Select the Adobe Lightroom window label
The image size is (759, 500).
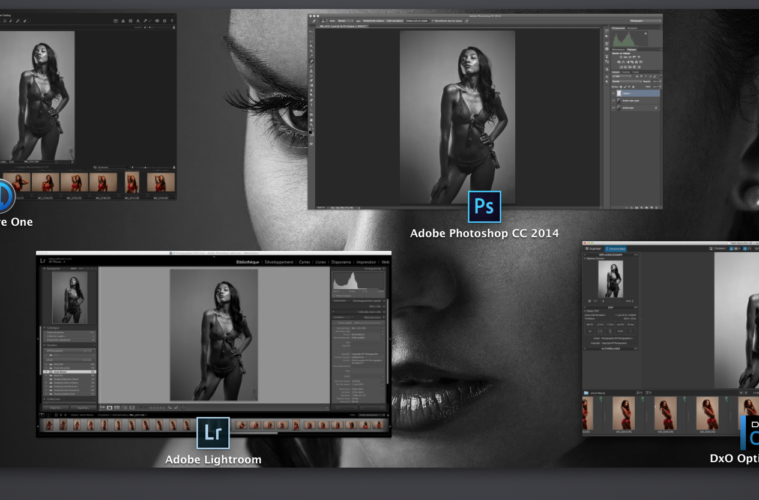[x=213, y=459]
